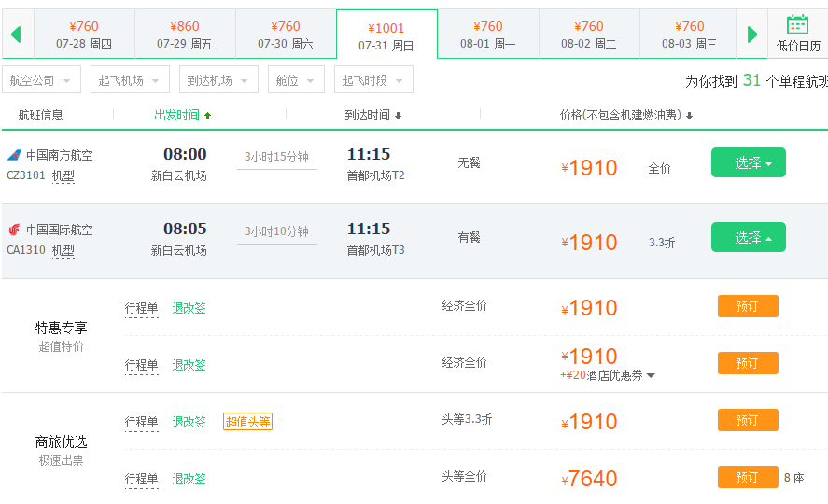Open 行程单 in 头等3.3折 row

coord(142,422)
